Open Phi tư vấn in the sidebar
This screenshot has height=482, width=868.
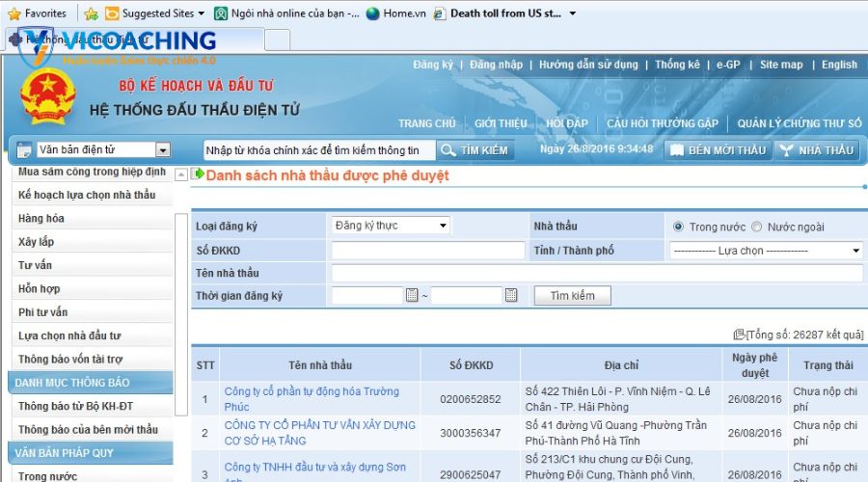point(42,312)
